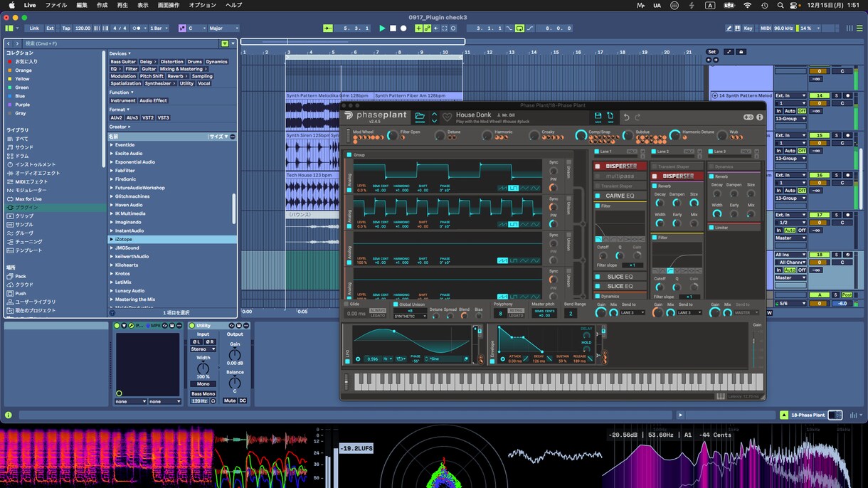This screenshot has height=488, width=868.
Task: Select square waveform on first Analog oscillator
Action: point(514,188)
